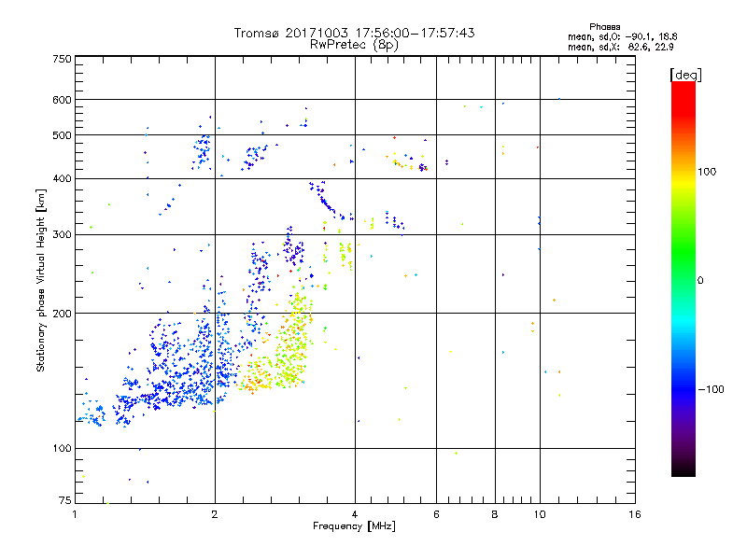The width and height of the screenshot is (747, 560).
Task: Click x-axis tick label '16'
Action: [635, 514]
